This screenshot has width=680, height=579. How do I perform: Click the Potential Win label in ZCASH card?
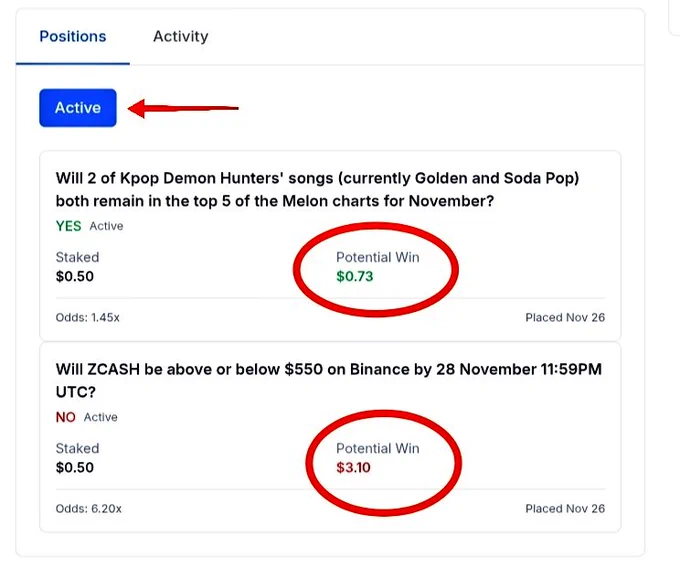(x=378, y=448)
